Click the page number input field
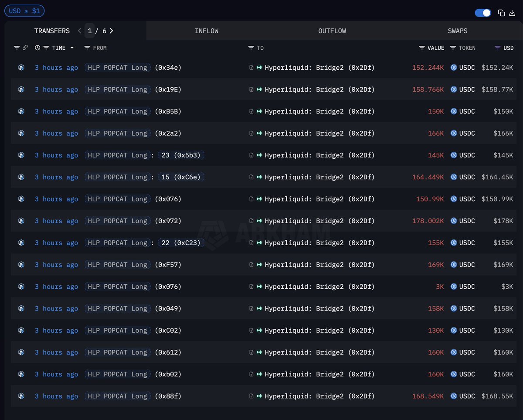523x420 pixels. tap(89, 31)
